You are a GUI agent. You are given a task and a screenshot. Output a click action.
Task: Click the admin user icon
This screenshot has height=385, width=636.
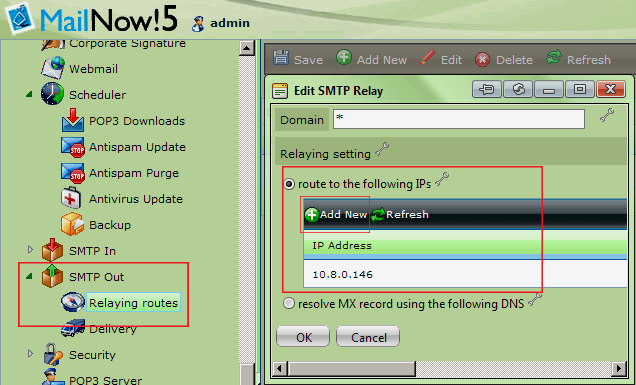(x=198, y=24)
